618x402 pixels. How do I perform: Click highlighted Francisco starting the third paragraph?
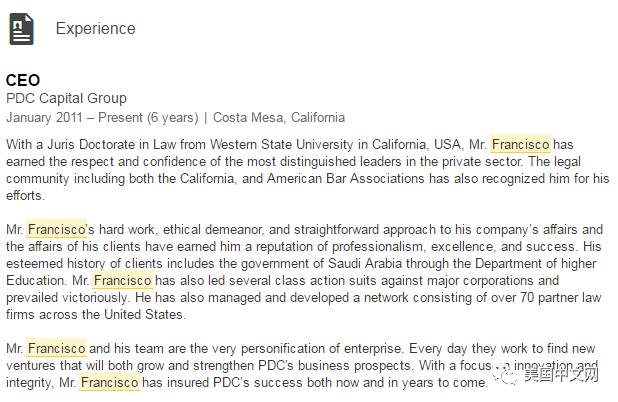click(x=56, y=348)
